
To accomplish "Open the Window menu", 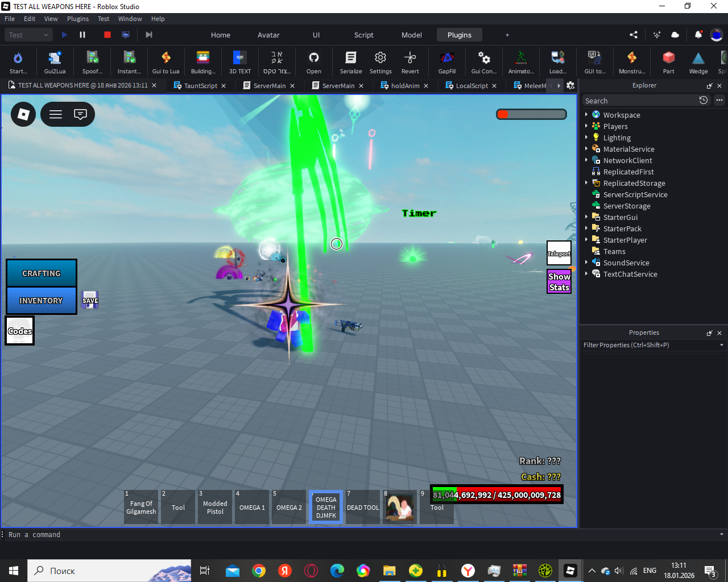I will pos(130,19).
